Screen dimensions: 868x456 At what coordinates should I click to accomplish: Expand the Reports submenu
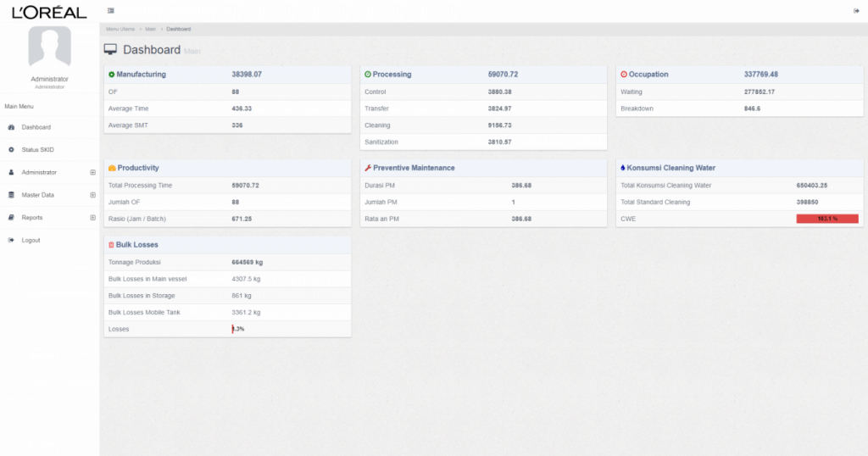click(x=92, y=218)
